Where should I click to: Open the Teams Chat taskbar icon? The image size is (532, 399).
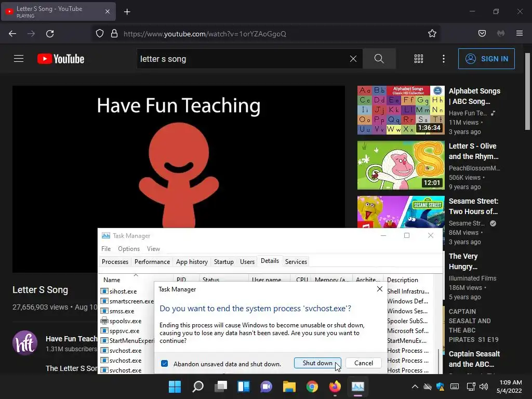[267, 387]
